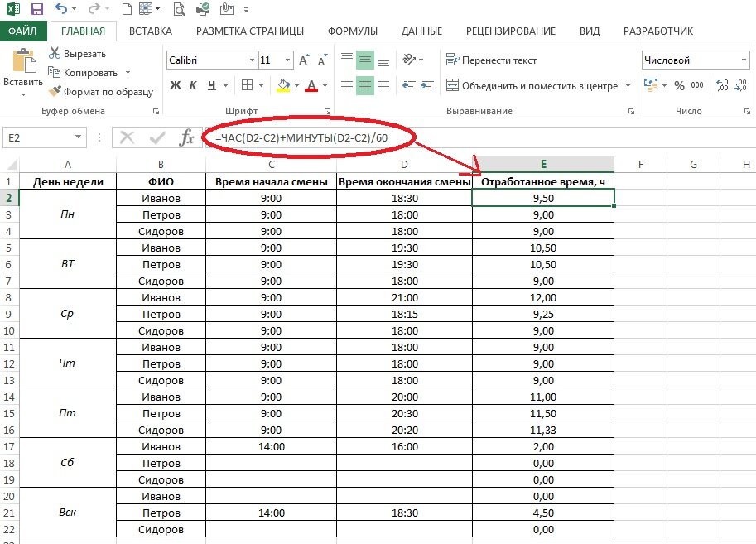The width and height of the screenshot is (756, 544).
Task: Open Name Box dropdown arrow
Action: 78,137
